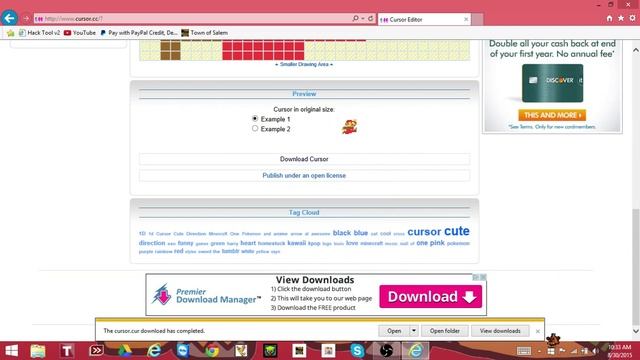Click Open in the download notification
640x360 pixels.
[x=393, y=331]
